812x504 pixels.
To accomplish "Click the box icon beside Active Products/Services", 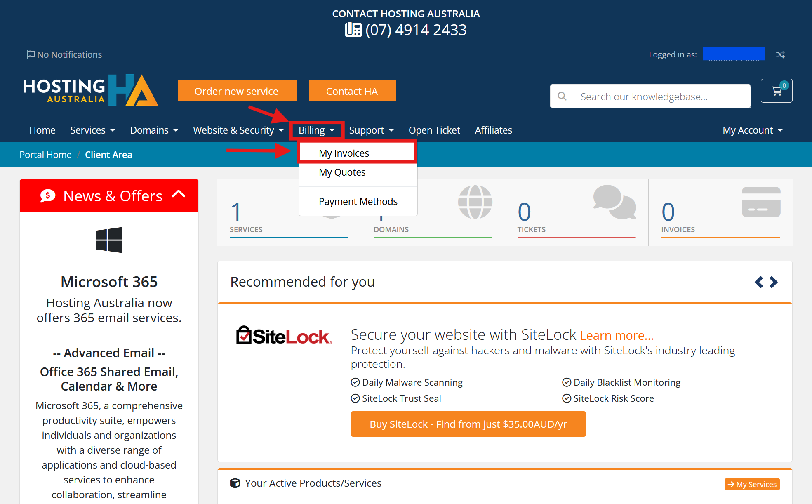I will tap(235, 483).
